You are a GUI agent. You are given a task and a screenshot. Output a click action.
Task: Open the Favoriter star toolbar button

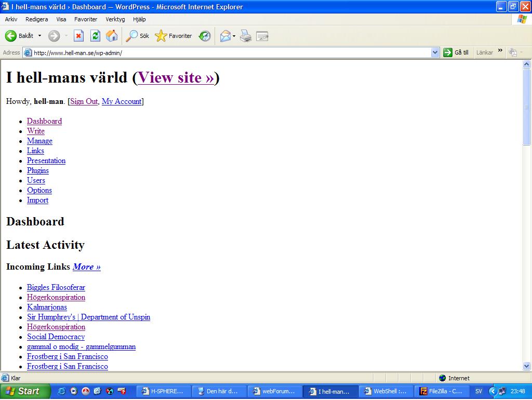click(x=173, y=36)
